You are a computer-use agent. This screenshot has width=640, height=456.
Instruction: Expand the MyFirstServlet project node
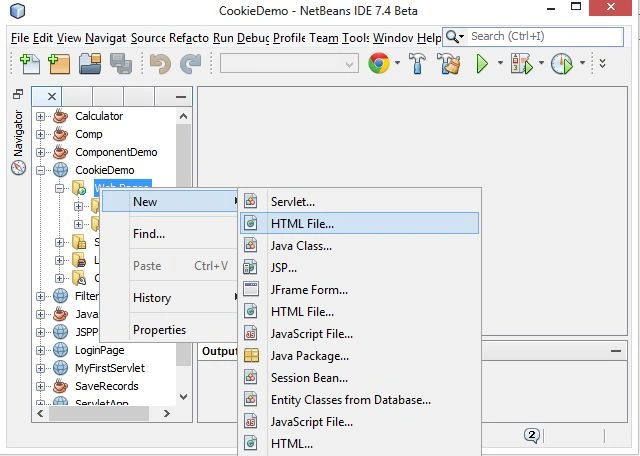(x=40, y=368)
